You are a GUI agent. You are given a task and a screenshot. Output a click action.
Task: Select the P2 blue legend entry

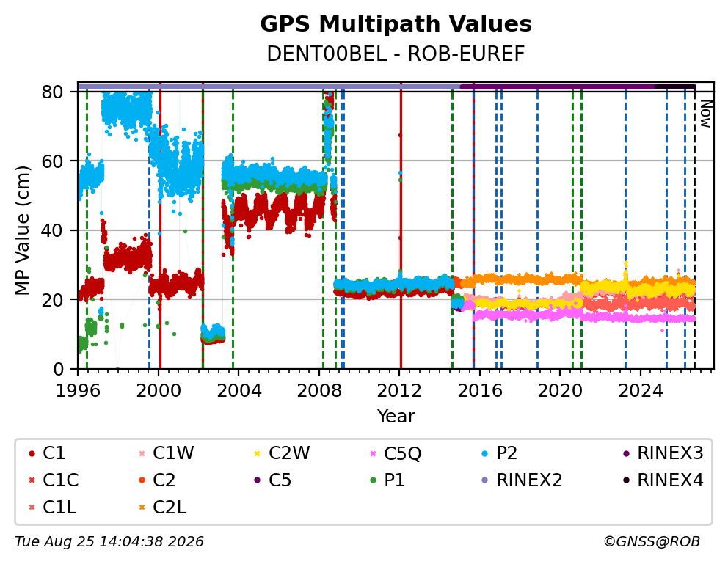tap(500, 453)
